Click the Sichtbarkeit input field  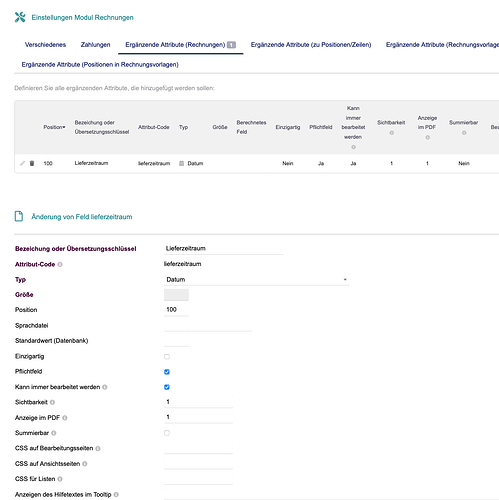point(198,402)
